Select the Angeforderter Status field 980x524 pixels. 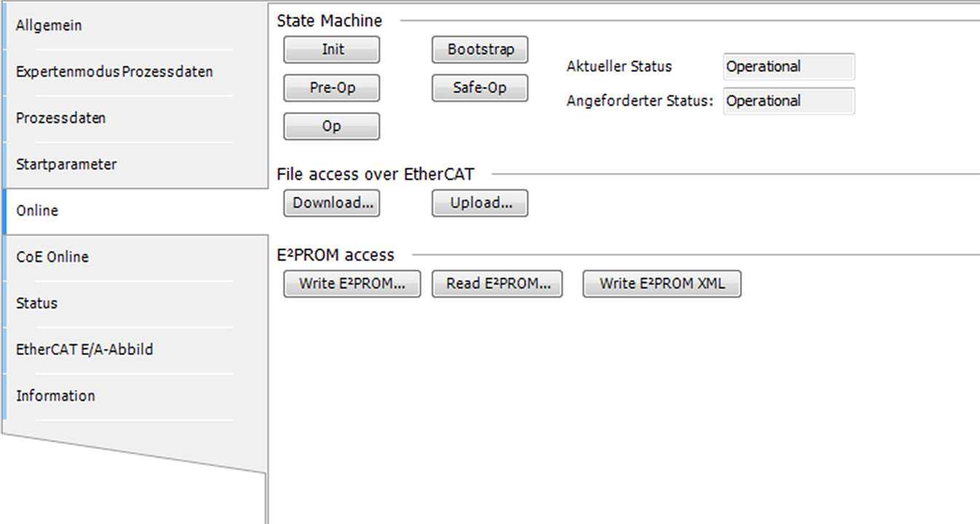pyautogui.click(x=789, y=101)
